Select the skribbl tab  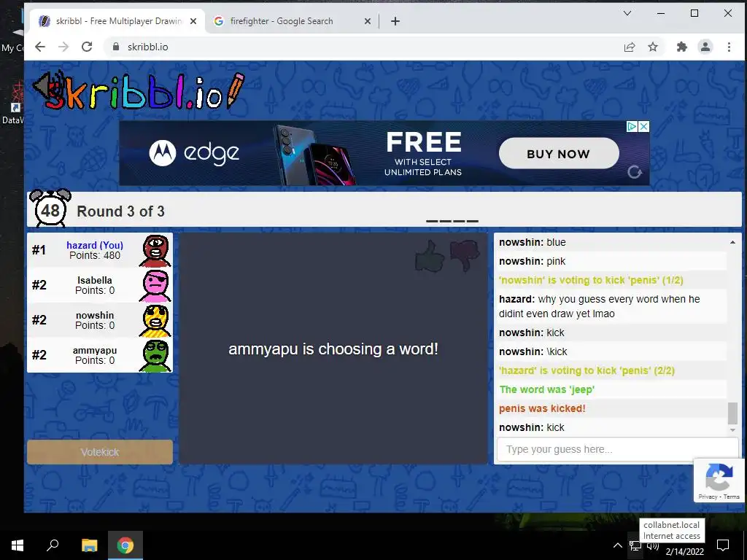pos(117,21)
